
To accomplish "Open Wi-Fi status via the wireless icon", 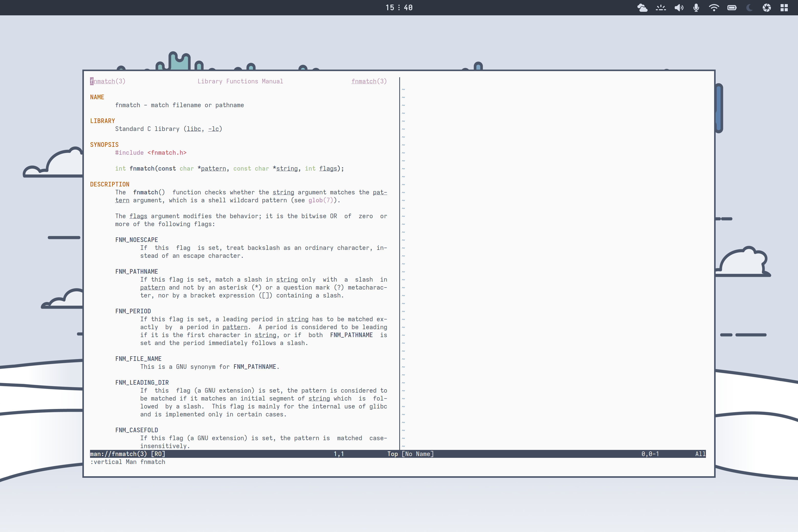I will (714, 7).
